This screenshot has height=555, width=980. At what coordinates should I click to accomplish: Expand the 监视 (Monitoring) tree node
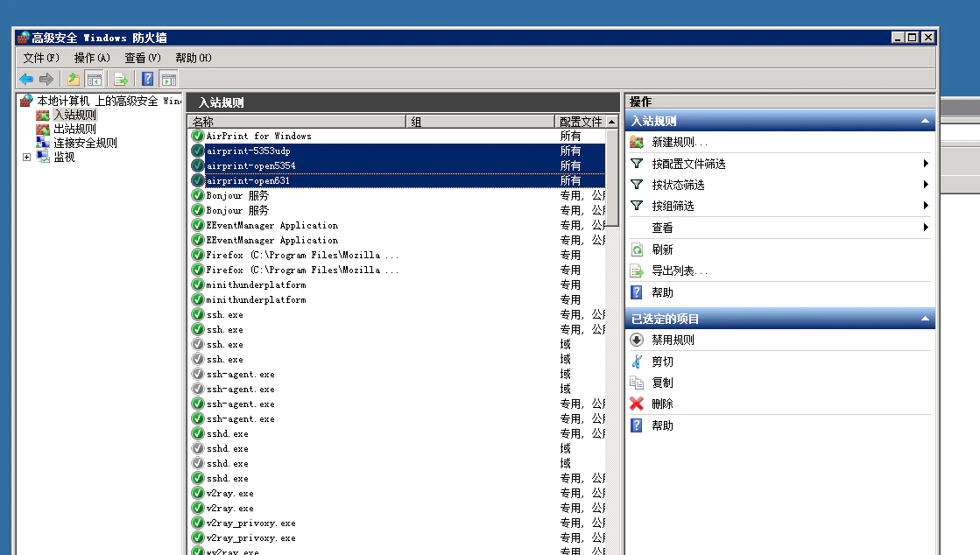26,158
